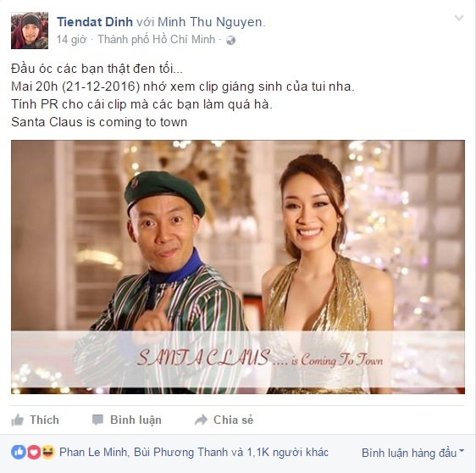Open the Santa Claus clip photo
The height and width of the screenshot is (473, 476).
click(238, 267)
